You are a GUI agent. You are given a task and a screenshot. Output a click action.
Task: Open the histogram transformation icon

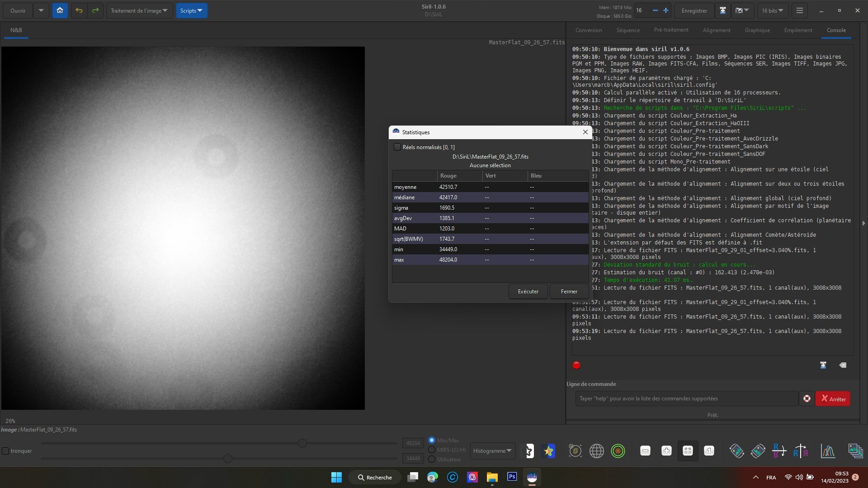(828, 451)
